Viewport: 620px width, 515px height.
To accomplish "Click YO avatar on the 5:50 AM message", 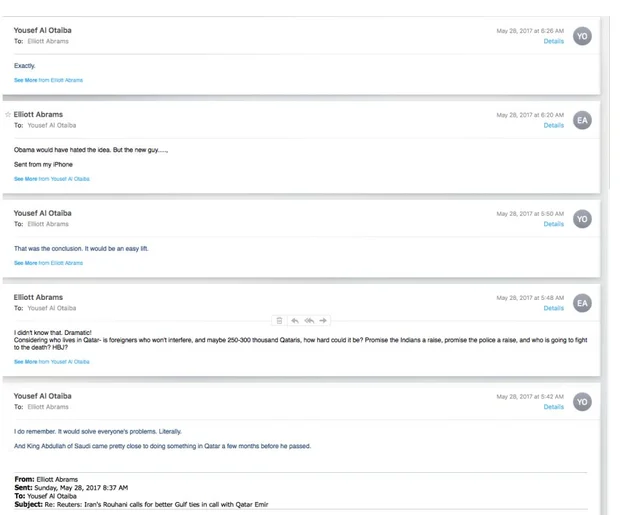I will (583, 218).
